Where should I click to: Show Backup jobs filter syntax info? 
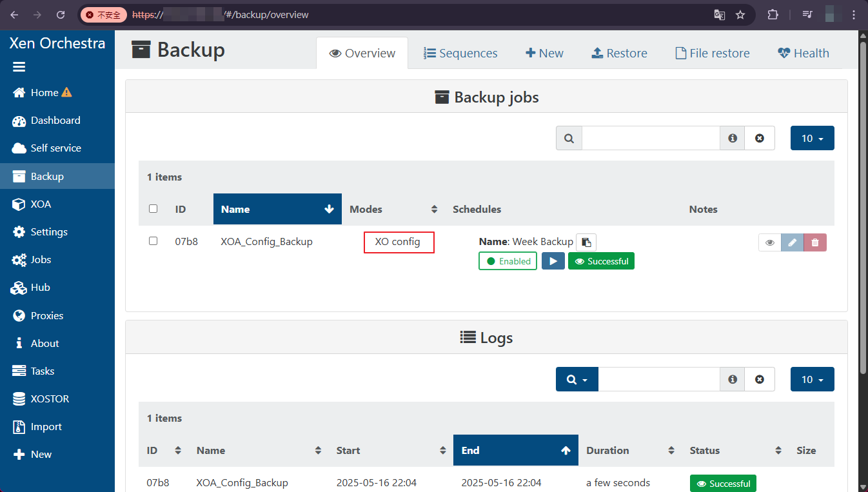click(x=733, y=138)
